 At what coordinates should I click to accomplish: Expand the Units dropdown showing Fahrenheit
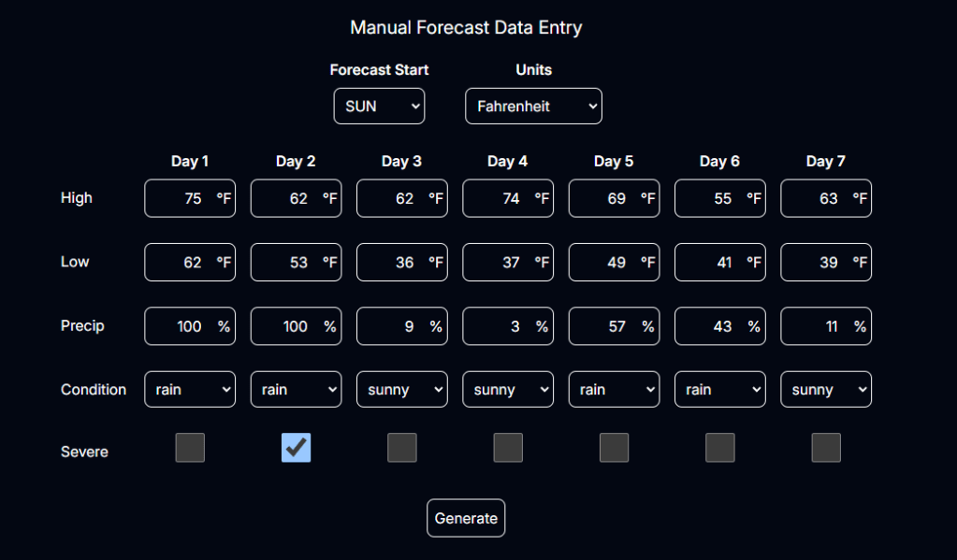coord(533,107)
